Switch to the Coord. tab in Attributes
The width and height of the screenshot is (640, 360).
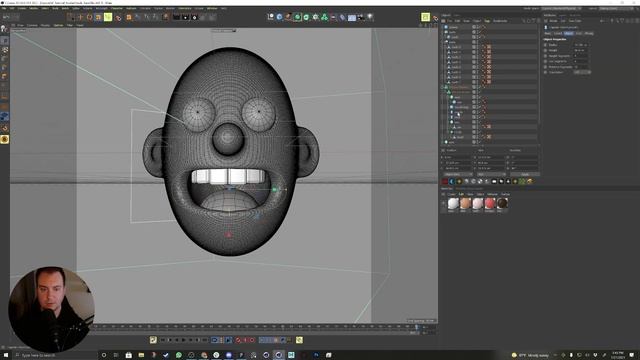click(x=558, y=33)
